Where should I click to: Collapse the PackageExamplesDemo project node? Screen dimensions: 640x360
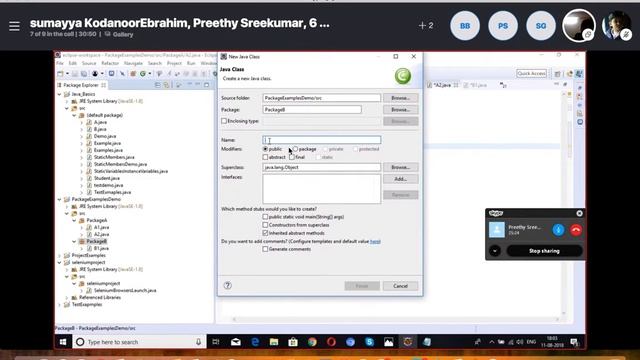point(60,200)
